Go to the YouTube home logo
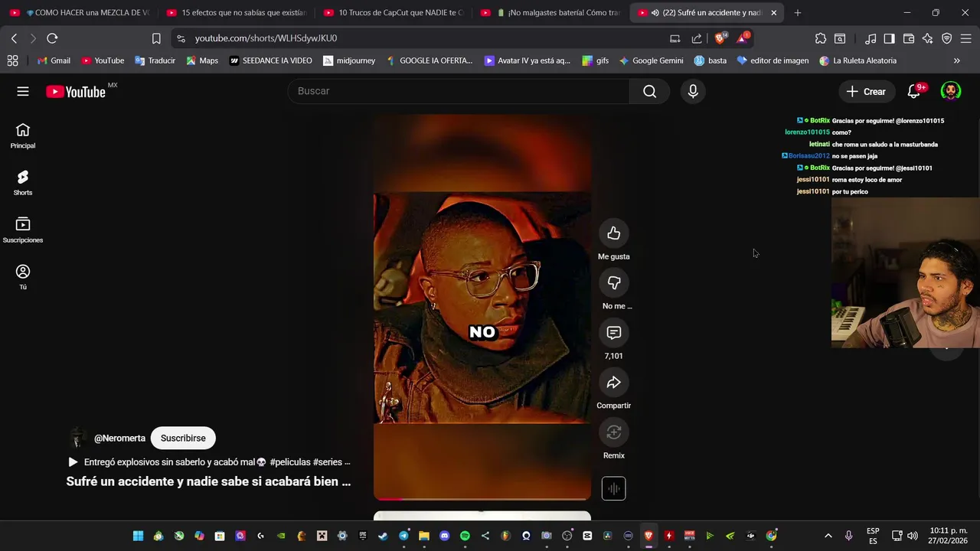This screenshot has width=980, height=551. [75, 92]
